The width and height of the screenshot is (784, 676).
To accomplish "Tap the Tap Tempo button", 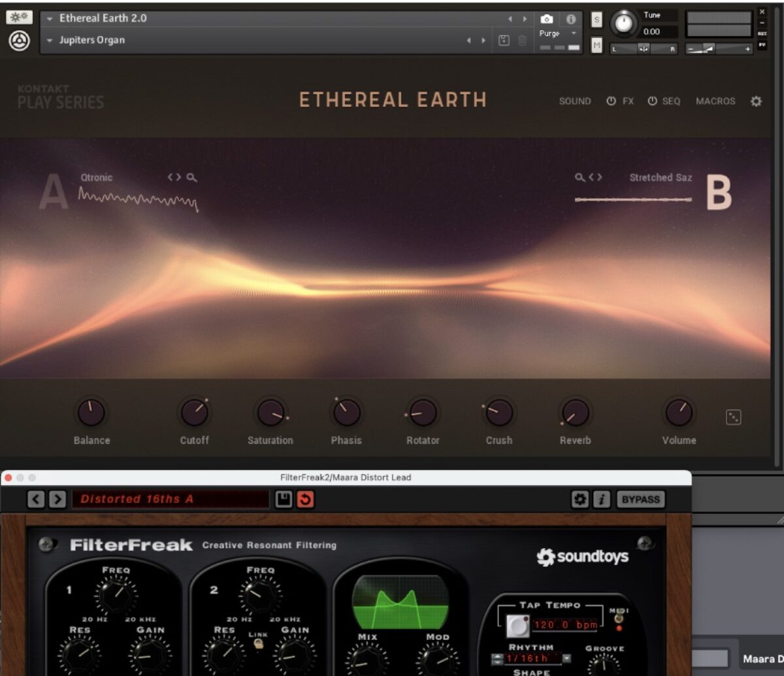I will pyautogui.click(x=517, y=626).
